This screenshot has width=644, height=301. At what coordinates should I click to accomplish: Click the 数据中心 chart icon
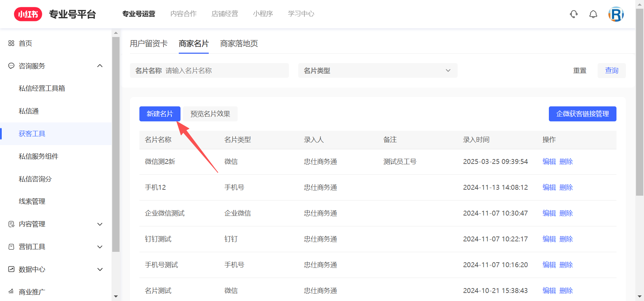click(x=11, y=269)
